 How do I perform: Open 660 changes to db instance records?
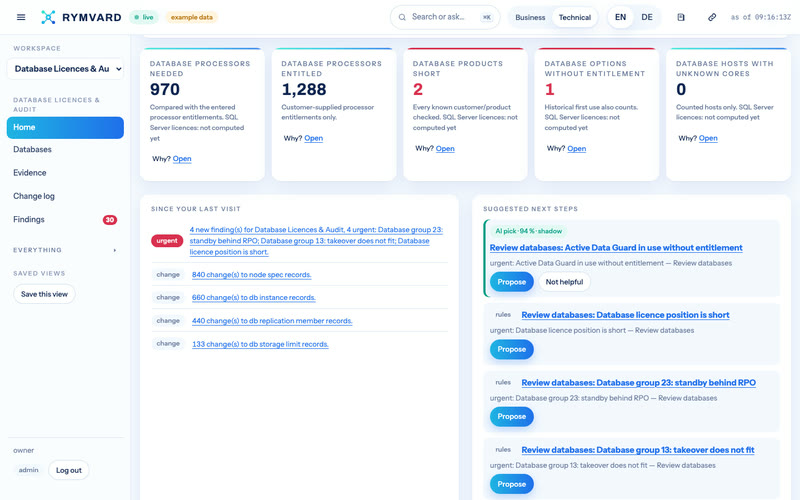coord(254,298)
